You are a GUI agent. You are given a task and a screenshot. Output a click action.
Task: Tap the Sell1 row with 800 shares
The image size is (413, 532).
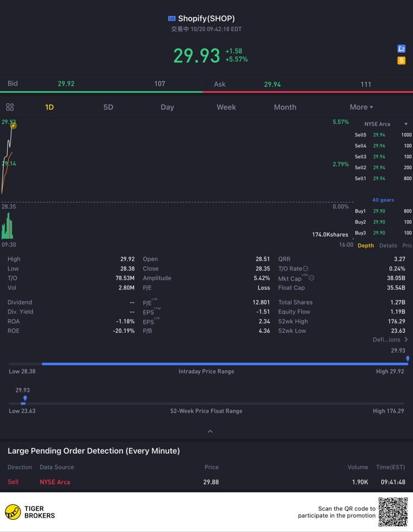(x=383, y=178)
